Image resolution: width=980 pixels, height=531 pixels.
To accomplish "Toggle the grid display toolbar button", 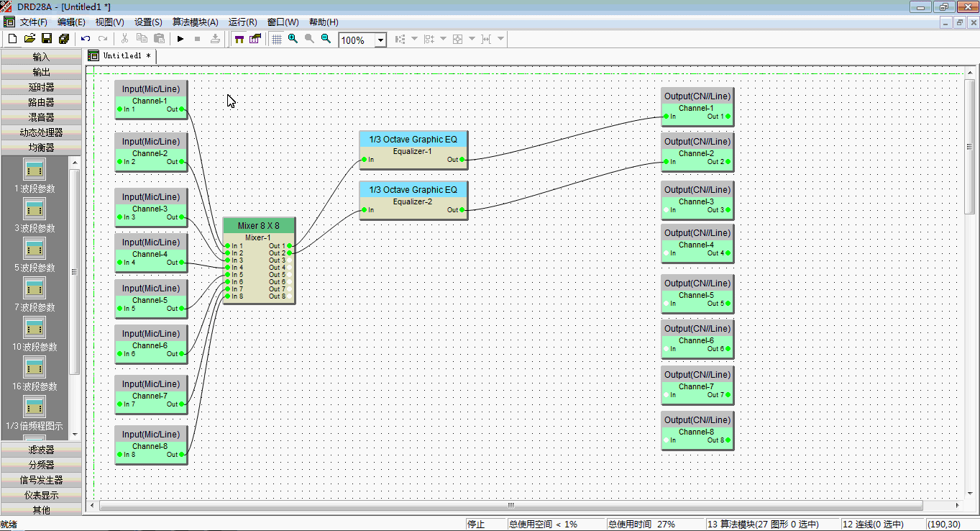I will 276,39.
